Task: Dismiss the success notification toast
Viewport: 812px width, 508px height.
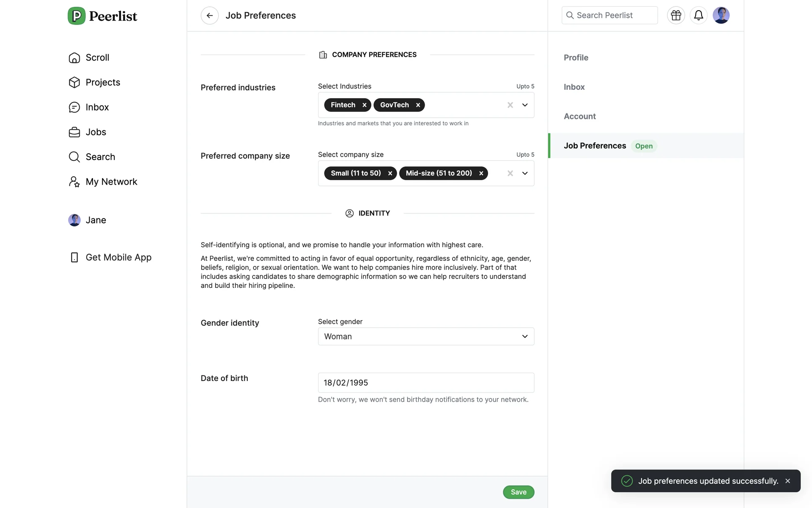Action: [x=787, y=481]
